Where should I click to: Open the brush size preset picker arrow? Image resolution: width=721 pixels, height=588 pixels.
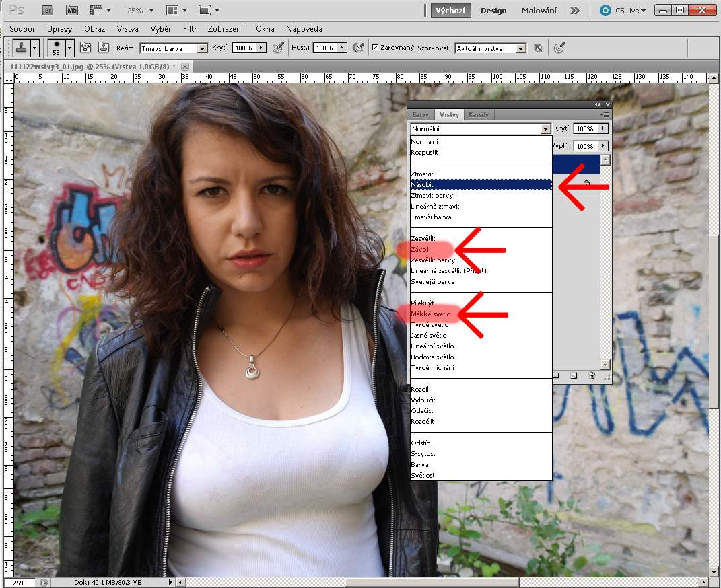click(69, 48)
